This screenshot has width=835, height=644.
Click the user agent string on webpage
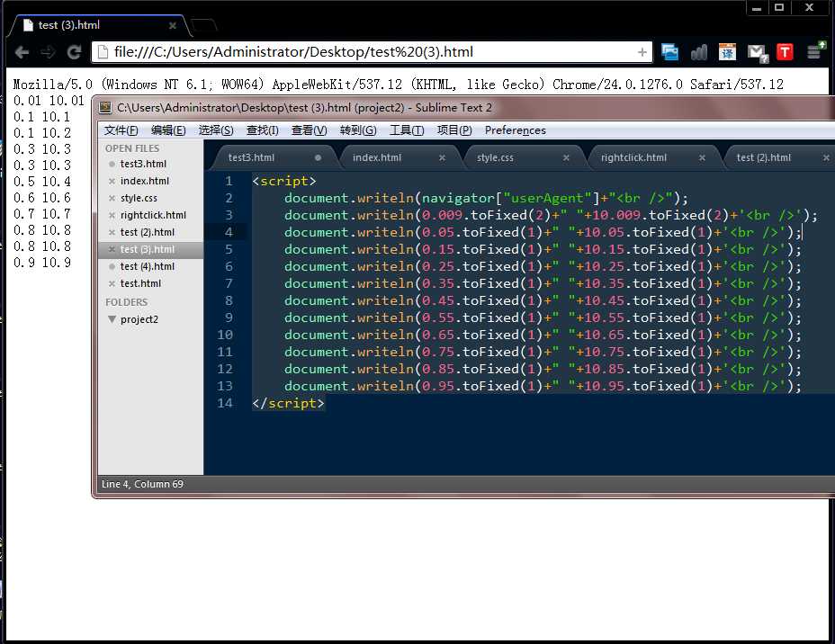pos(399,84)
